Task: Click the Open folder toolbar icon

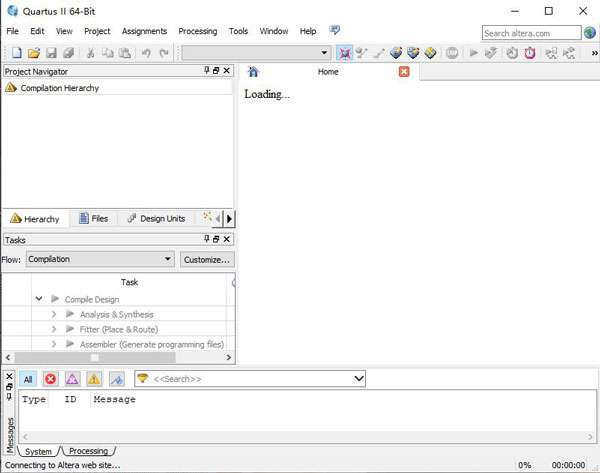Action: 34,52
